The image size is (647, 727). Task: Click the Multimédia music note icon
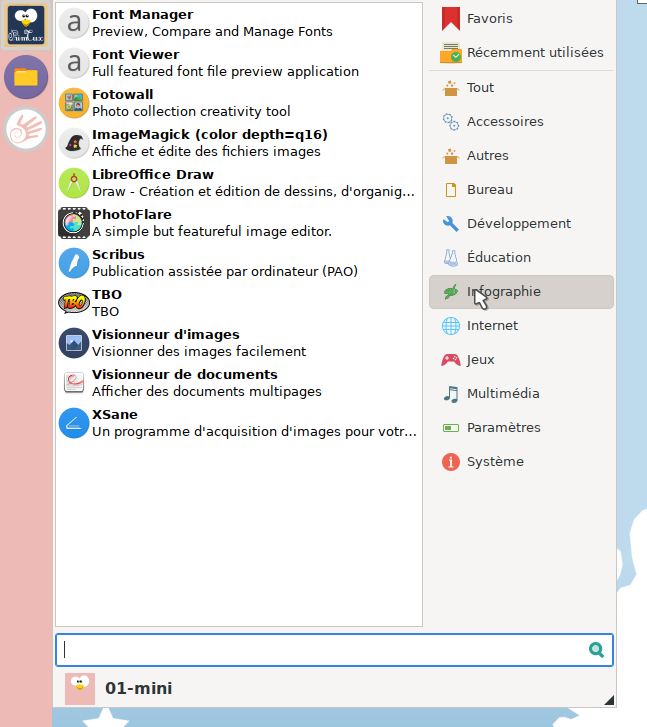pyautogui.click(x=450, y=394)
